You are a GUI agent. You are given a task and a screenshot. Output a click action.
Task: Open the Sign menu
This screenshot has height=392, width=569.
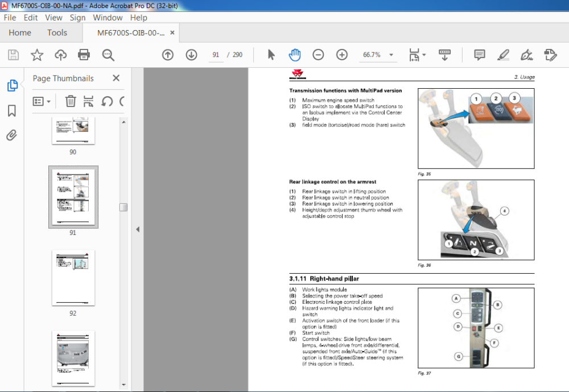click(x=77, y=18)
